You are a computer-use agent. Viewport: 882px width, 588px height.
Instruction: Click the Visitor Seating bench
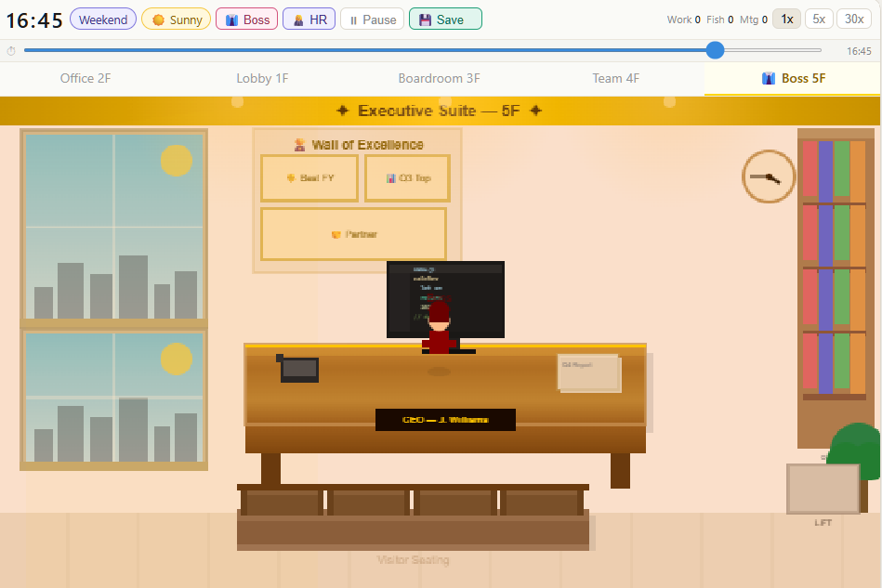point(413,516)
